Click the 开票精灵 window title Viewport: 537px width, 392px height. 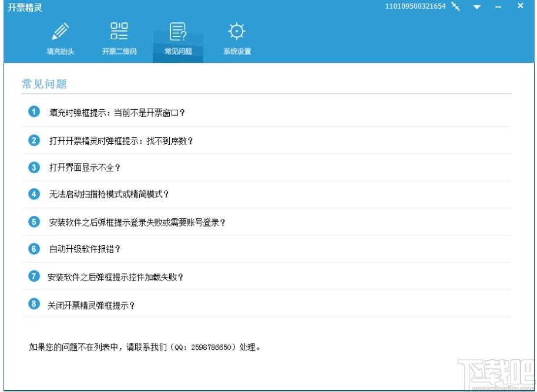point(25,8)
